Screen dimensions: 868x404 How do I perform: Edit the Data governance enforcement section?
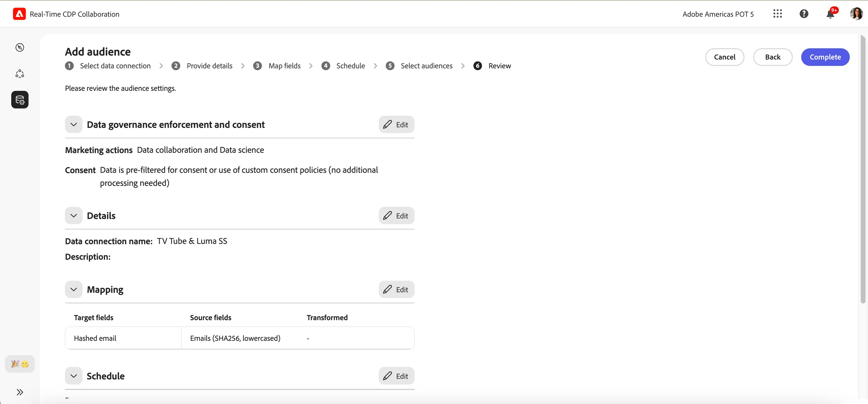[x=396, y=125]
